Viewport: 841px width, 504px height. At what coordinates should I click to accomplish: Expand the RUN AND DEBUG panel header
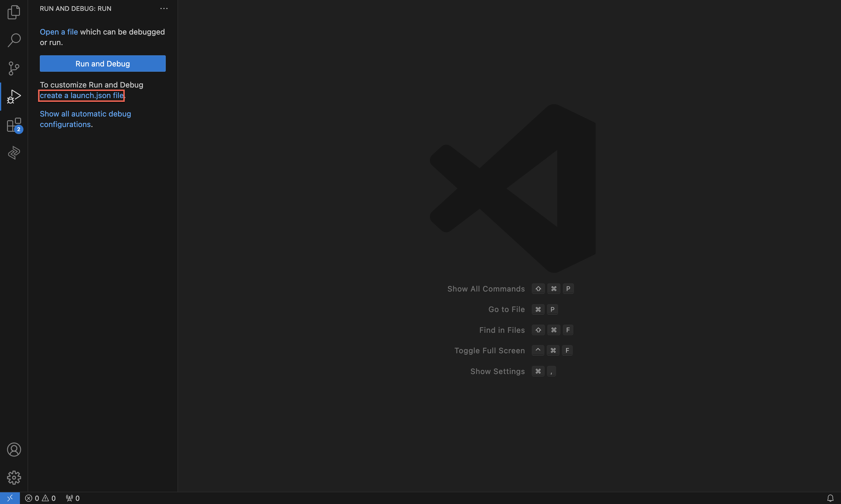point(75,8)
